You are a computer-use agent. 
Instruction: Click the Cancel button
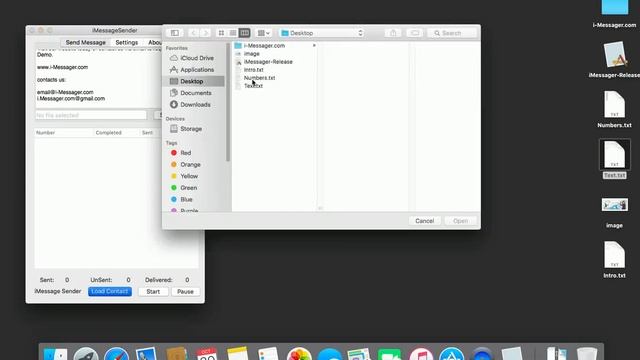coord(424,221)
